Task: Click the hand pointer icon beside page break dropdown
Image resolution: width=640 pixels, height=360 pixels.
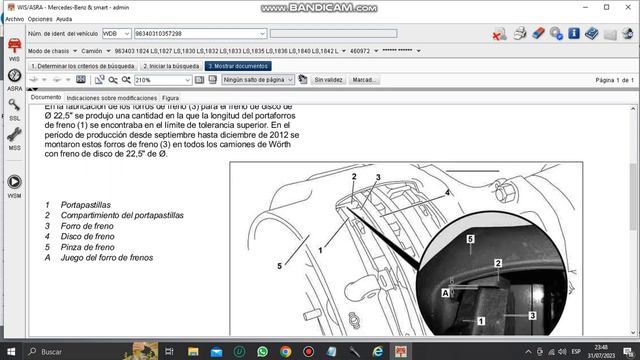Action: point(302,79)
